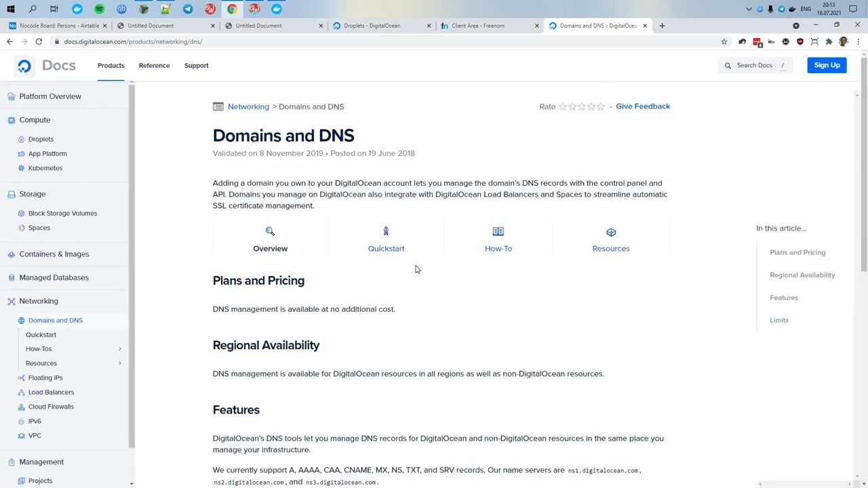Image resolution: width=868 pixels, height=488 pixels.
Task: Open the Task View taskbar button
Action: tap(54, 9)
